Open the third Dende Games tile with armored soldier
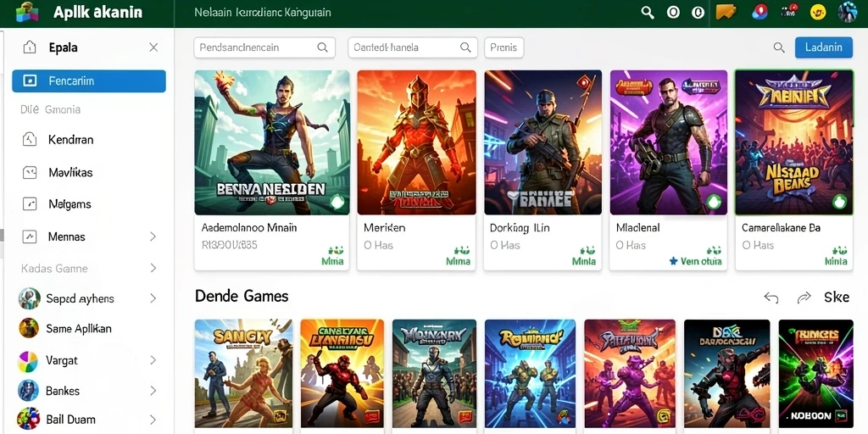This screenshot has width=868, height=434. pos(435,373)
